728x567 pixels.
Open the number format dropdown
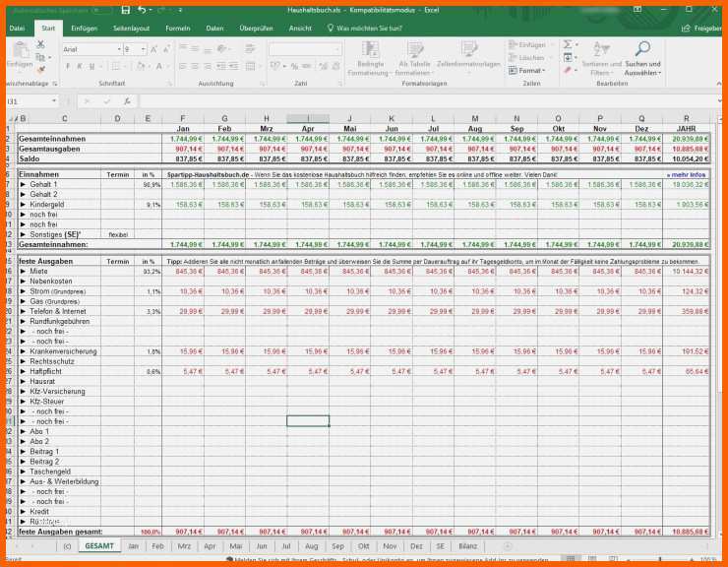337,49
